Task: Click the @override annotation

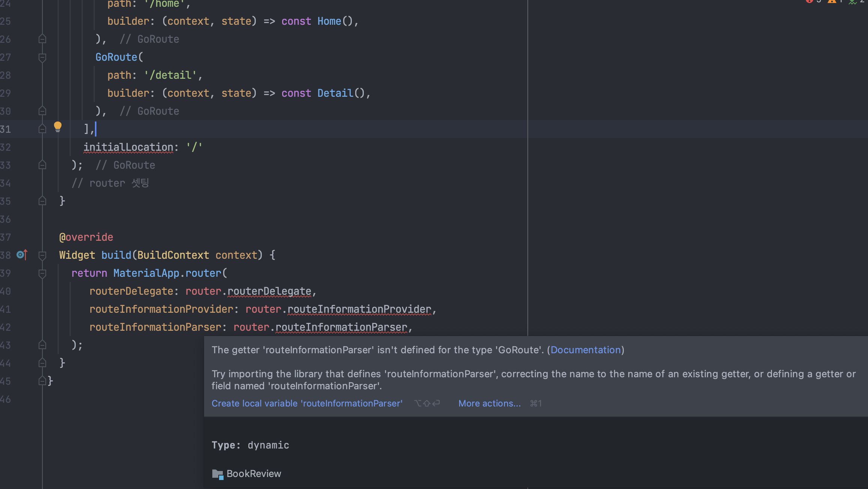Action: [x=86, y=237]
